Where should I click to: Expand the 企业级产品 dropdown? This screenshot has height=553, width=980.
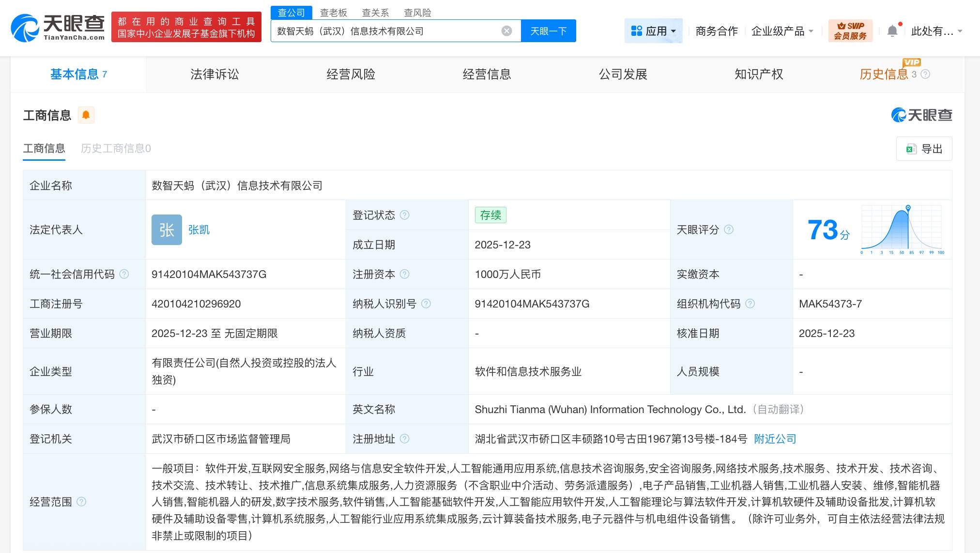coord(782,31)
